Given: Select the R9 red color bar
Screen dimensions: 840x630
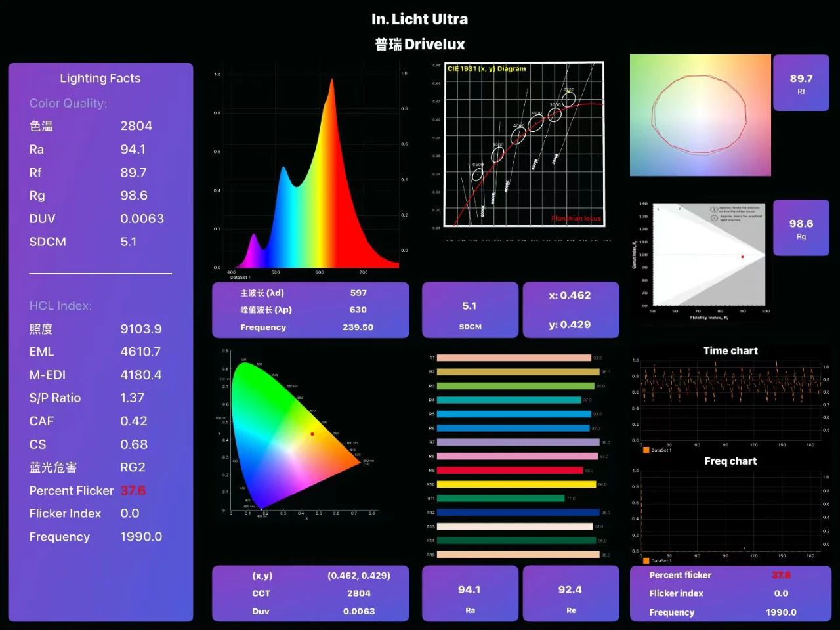Looking at the screenshot, I should point(509,470).
